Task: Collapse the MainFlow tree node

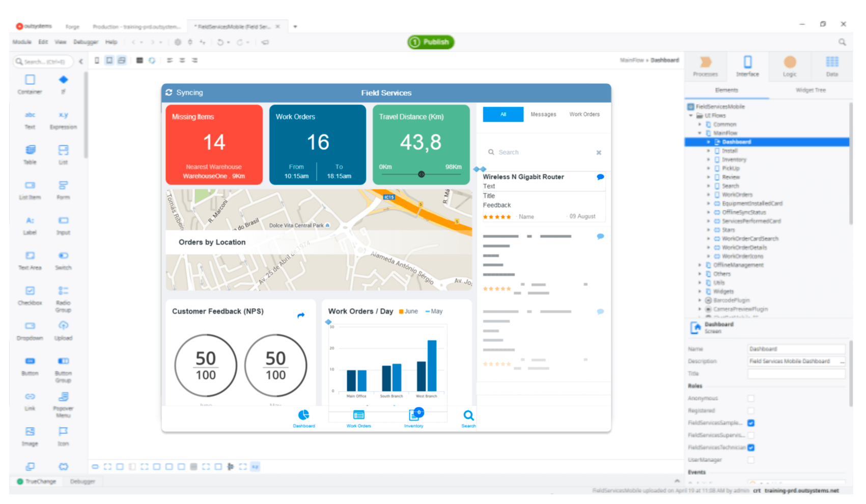Action: 700,133
